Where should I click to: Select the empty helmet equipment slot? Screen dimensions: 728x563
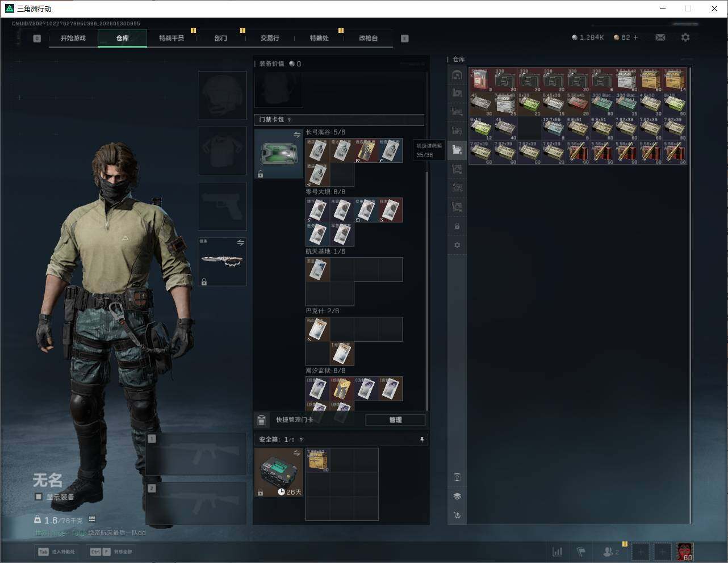(222, 95)
